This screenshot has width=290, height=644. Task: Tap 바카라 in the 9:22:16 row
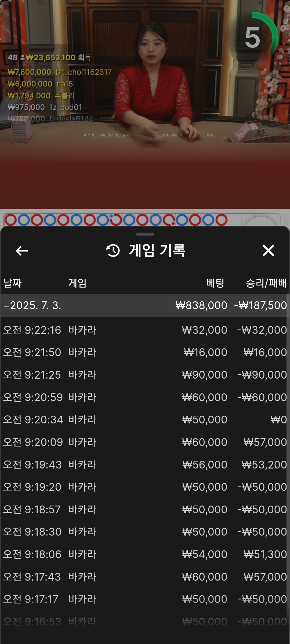point(82,330)
